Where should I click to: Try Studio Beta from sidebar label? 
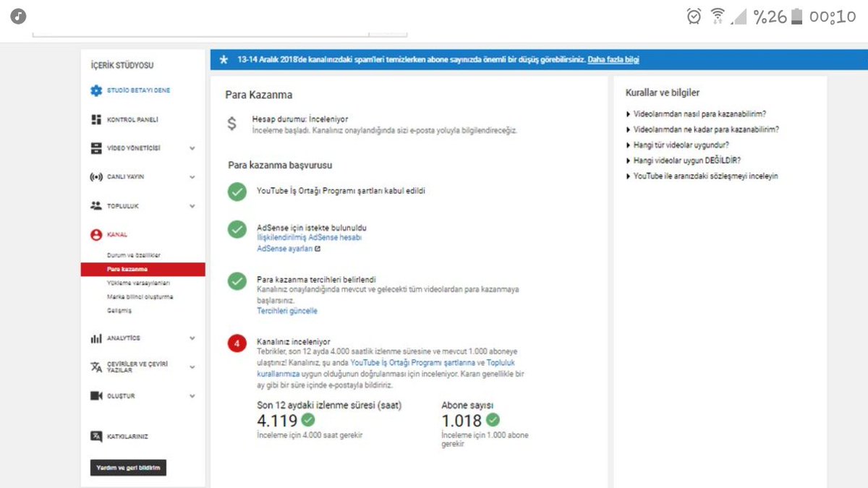[138, 91]
